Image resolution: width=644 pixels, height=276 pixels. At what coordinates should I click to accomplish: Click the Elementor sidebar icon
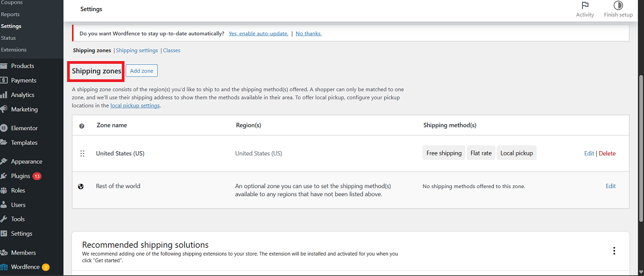(x=4, y=128)
